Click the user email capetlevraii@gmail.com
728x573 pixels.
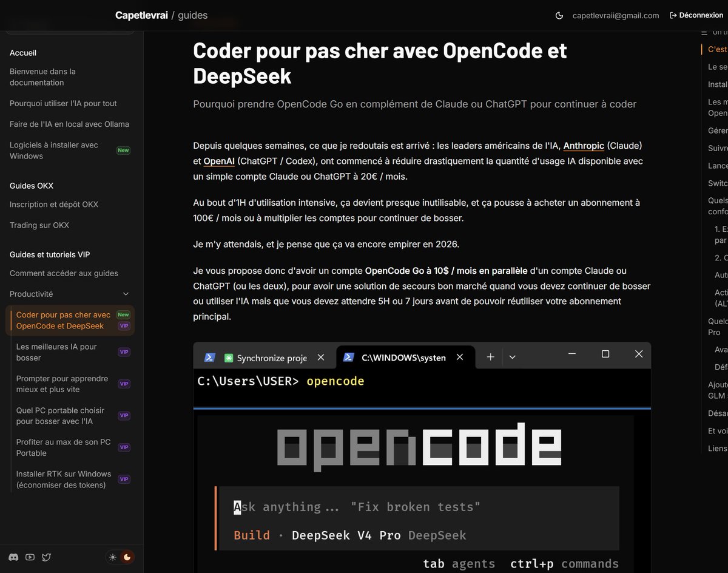616,16
